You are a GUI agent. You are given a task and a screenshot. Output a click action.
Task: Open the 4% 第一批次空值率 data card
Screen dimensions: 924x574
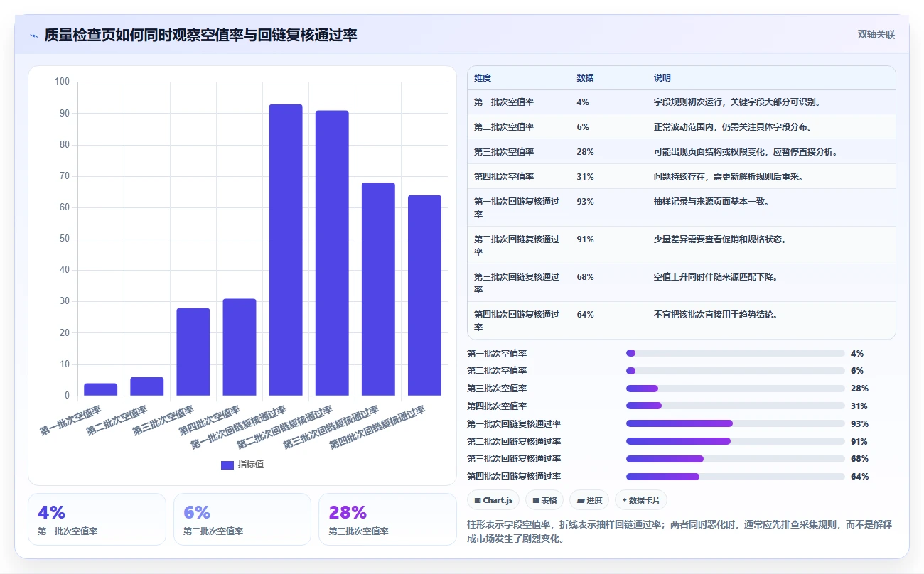click(x=97, y=519)
